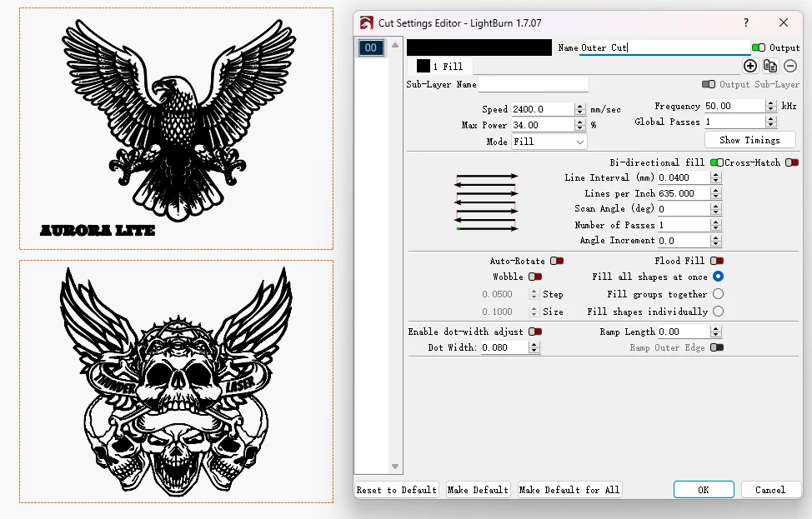Screen dimensions: 812x519
Task: Click the Line Interval stepper arrows
Action: (x=715, y=177)
